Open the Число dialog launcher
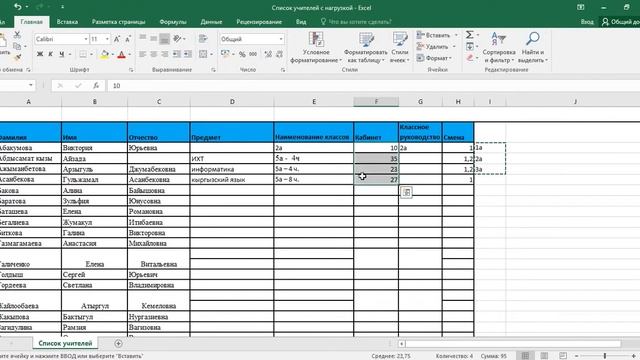The height and width of the screenshot is (360, 640). pyautogui.click(x=283, y=70)
